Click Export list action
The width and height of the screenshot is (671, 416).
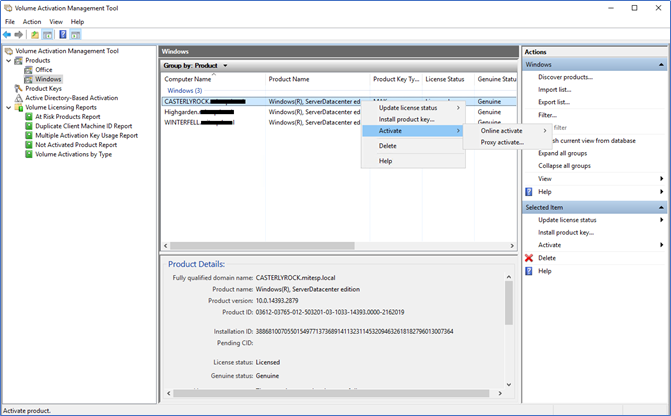554,102
